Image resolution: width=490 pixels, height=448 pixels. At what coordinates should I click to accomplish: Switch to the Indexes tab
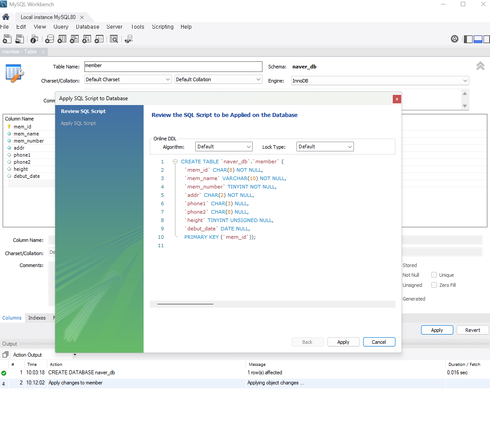(x=37, y=318)
